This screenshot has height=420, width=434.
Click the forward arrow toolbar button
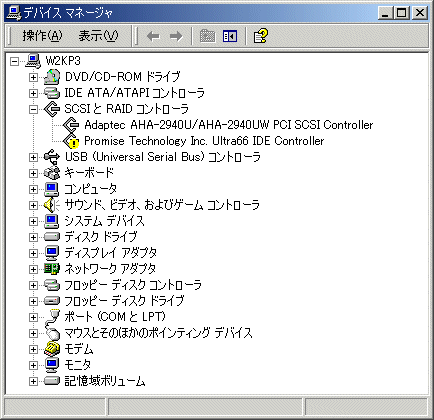click(x=176, y=36)
